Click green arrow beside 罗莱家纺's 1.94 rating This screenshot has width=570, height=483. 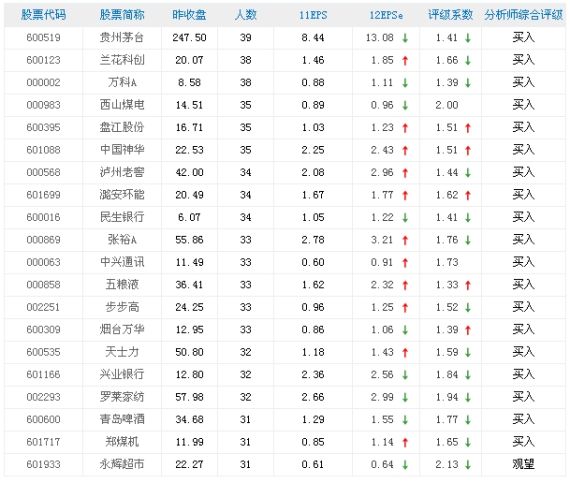point(468,397)
